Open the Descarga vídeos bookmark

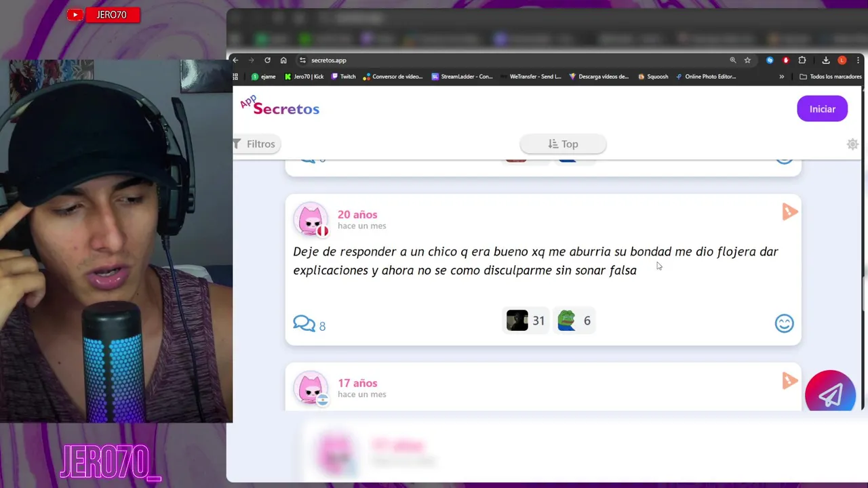tap(599, 77)
